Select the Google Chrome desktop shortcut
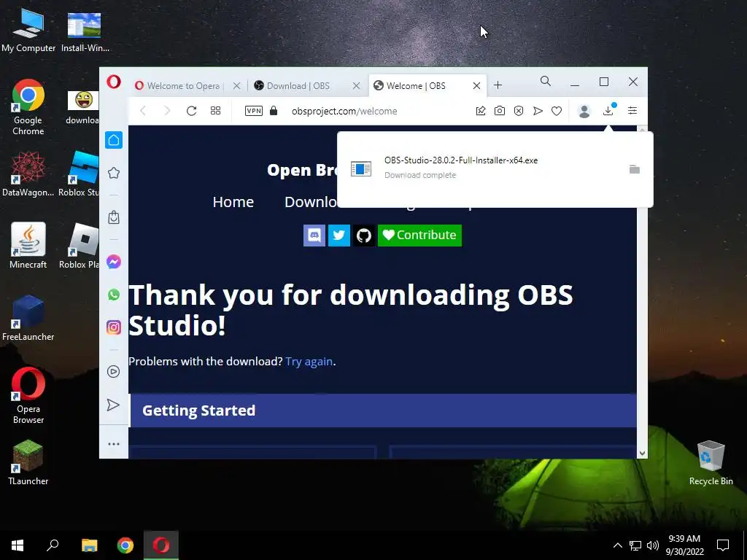 click(28, 107)
